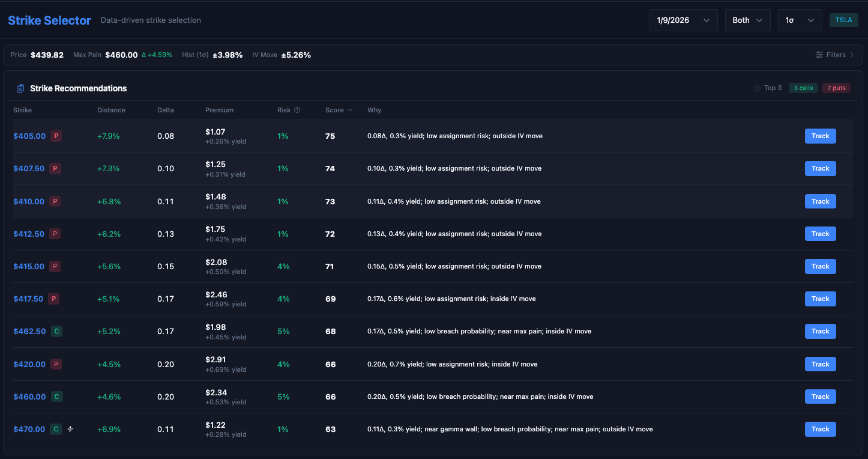Open the $470.00 strike link
This screenshot has width=868, height=459.
point(29,429)
